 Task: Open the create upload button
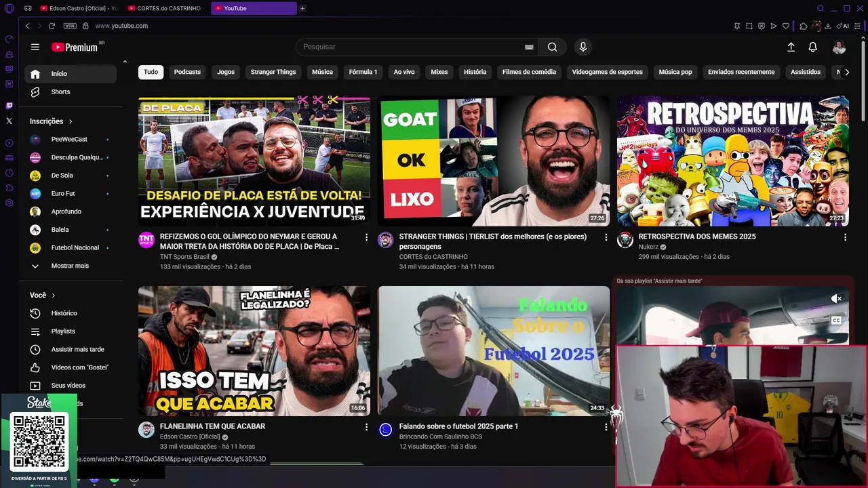(x=791, y=47)
